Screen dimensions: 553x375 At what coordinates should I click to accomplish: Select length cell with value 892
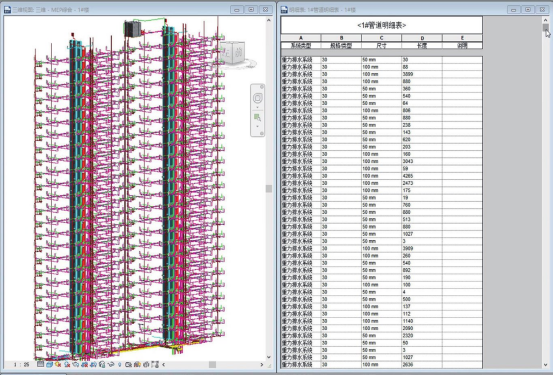[422, 270]
